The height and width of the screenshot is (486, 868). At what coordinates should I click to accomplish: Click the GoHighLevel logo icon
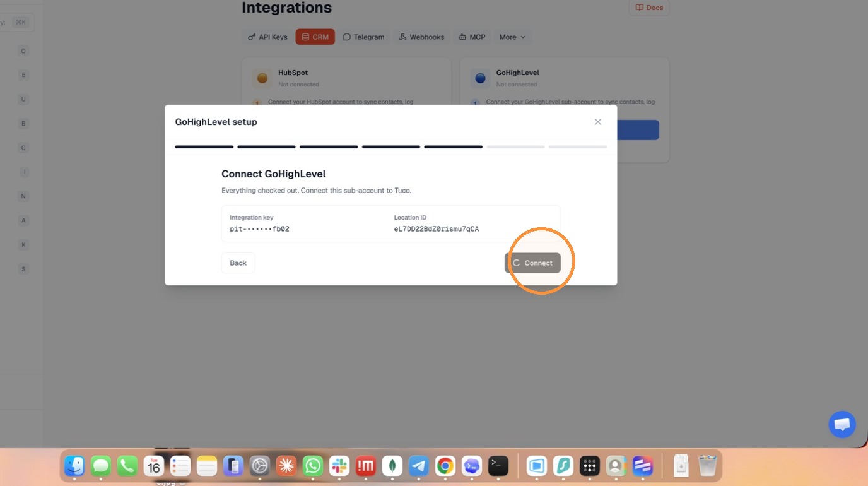click(x=480, y=78)
